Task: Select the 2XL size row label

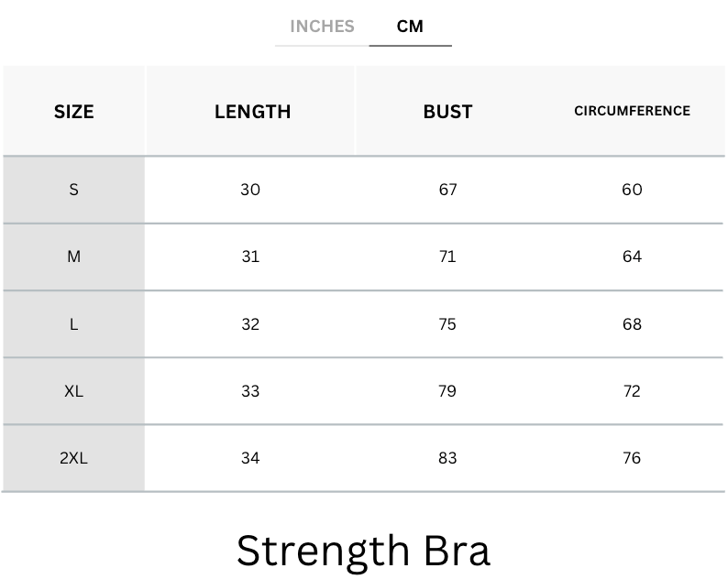Action: tap(74, 458)
